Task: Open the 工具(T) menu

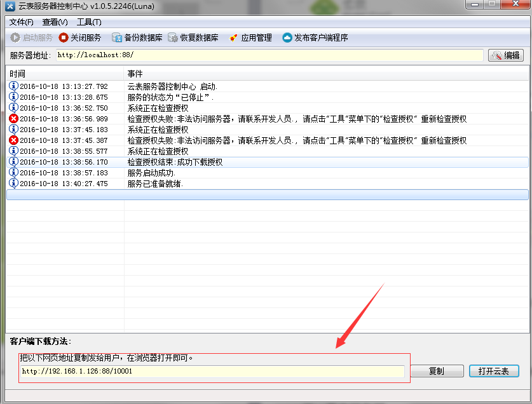Action: tap(89, 22)
